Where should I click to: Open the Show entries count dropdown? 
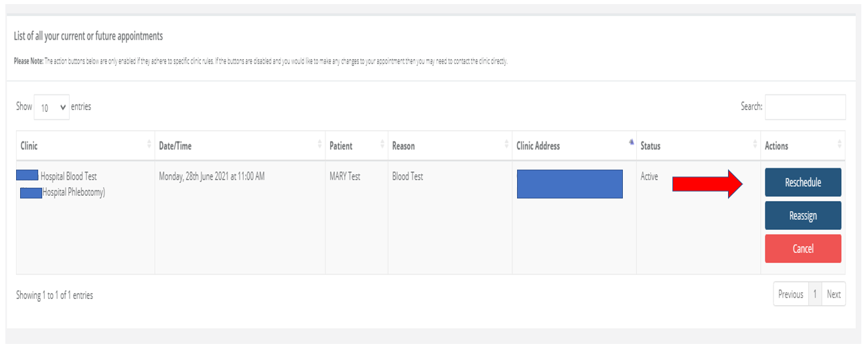tap(52, 107)
